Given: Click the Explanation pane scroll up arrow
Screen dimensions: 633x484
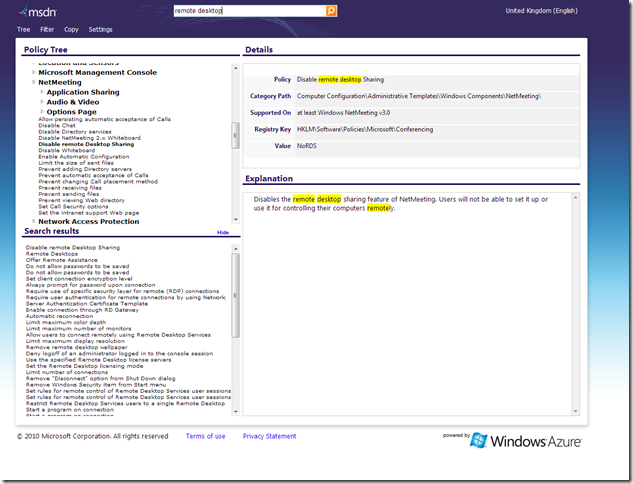Looking at the screenshot, I should [575, 197].
